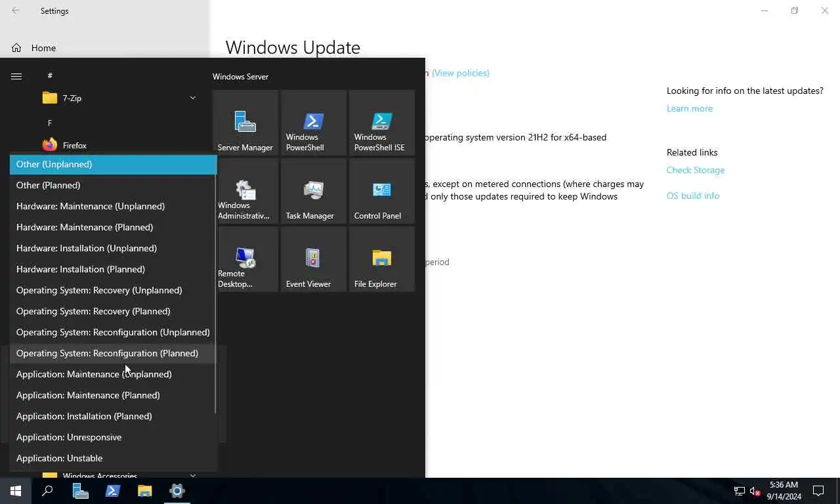Screen dimensions: 840x504
Task: Go back with the Settings back arrow
Action: [16, 10]
